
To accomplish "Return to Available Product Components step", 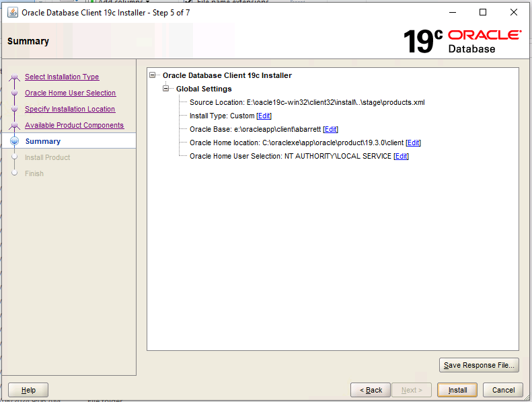I will (x=74, y=125).
